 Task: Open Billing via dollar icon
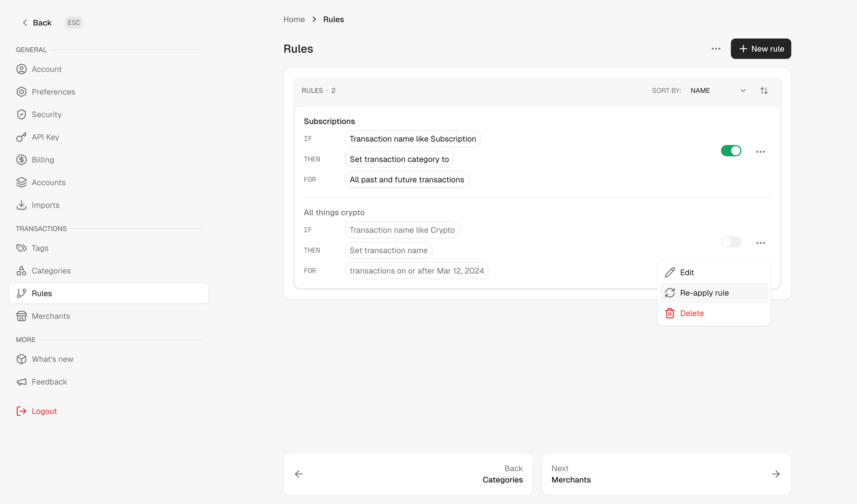point(22,160)
